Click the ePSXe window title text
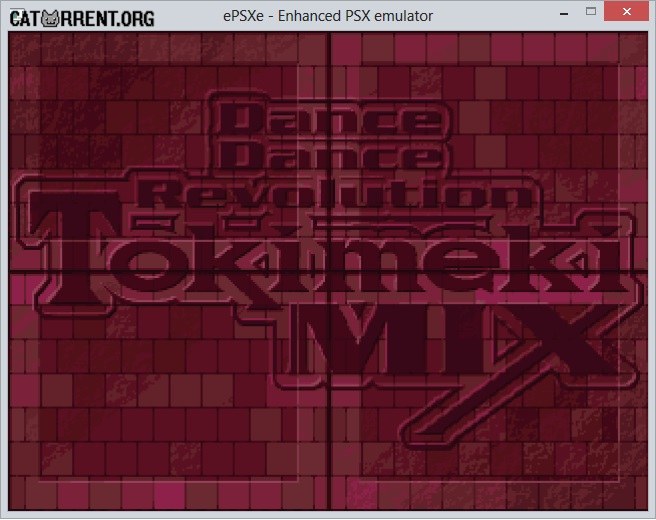Image resolution: width=656 pixels, height=520 pixels. click(x=328, y=16)
